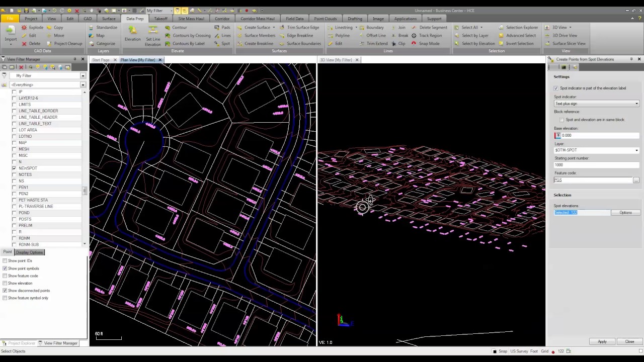Open the Surface ribbon tab
The height and width of the screenshot is (362, 644).
pos(109,19)
